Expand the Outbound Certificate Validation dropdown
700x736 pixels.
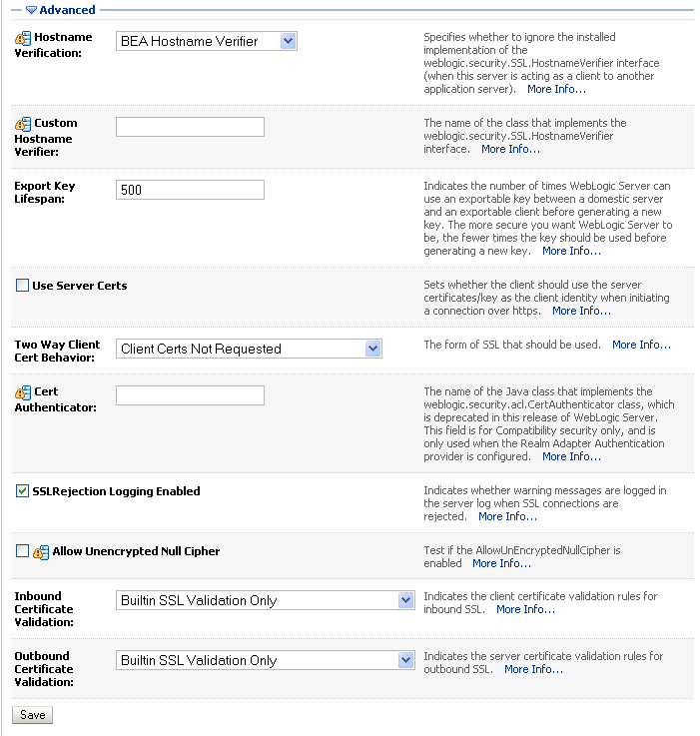pyautogui.click(x=405, y=660)
